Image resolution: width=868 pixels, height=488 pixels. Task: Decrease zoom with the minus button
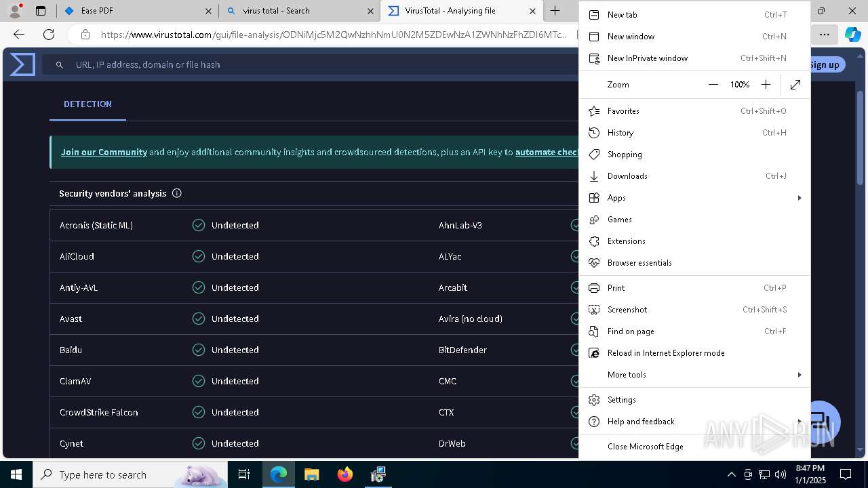(713, 85)
